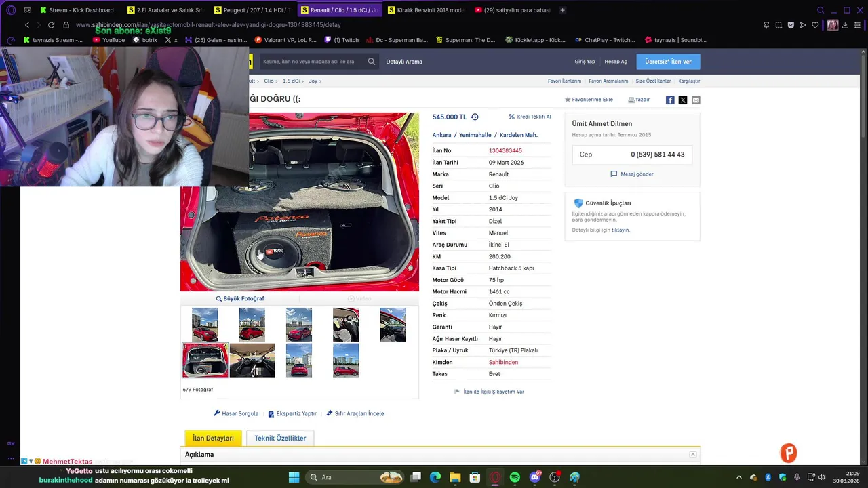Click Kredi Teklifi Al link
Screen dimensions: 868x488
[530, 117]
